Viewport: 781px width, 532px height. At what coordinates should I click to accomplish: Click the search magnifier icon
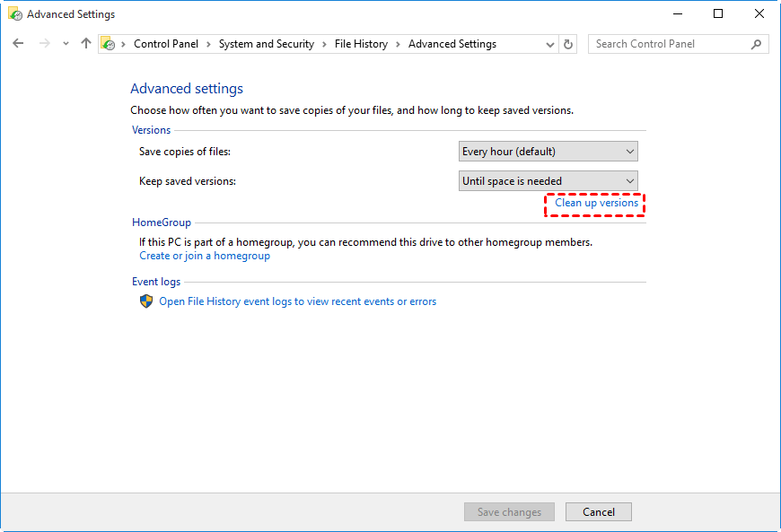pyautogui.click(x=757, y=44)
